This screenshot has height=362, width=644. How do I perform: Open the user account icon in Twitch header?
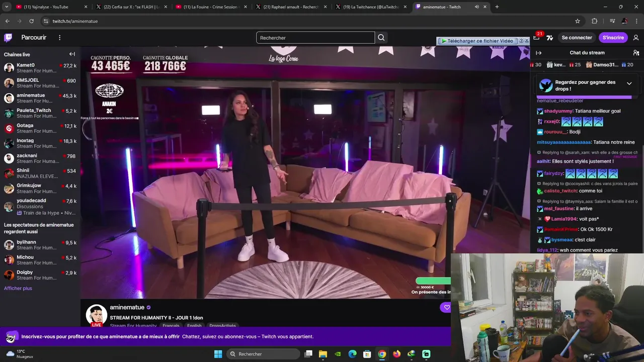pos(636,38)
